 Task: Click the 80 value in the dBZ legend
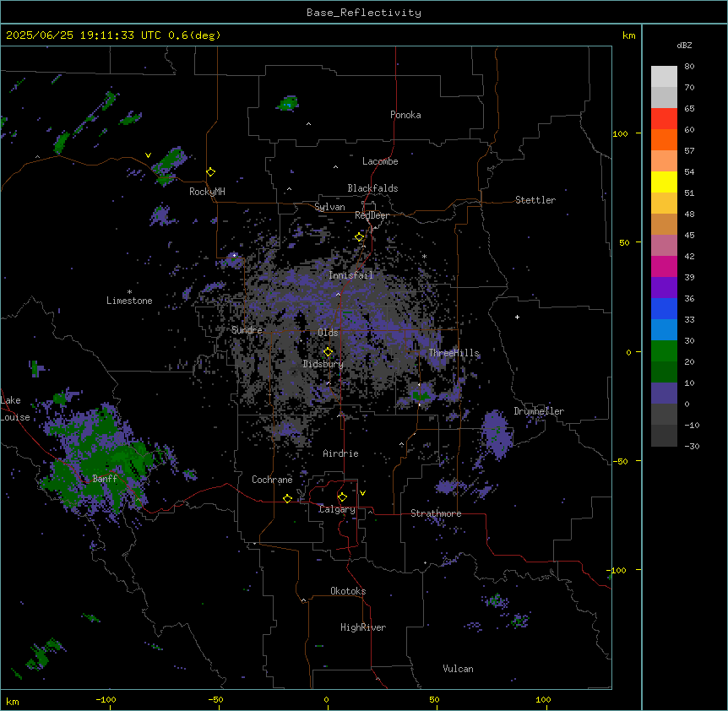(689, 67)
